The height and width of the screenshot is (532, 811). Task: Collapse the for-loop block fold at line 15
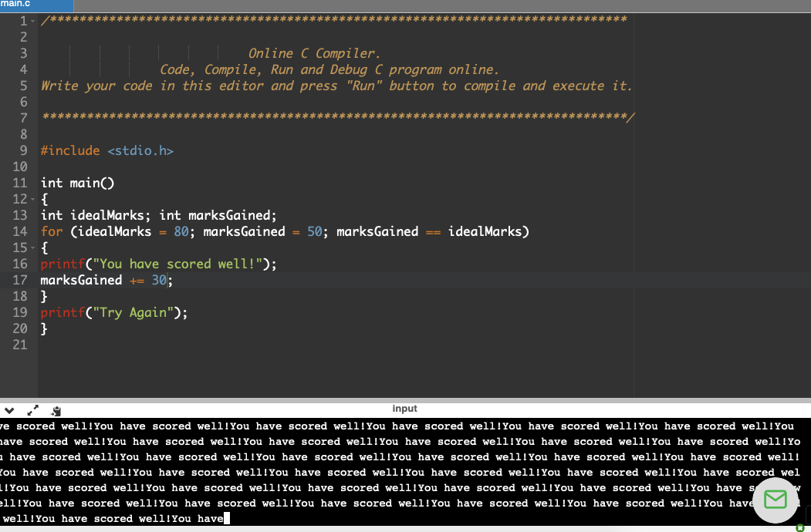(32, 247)
